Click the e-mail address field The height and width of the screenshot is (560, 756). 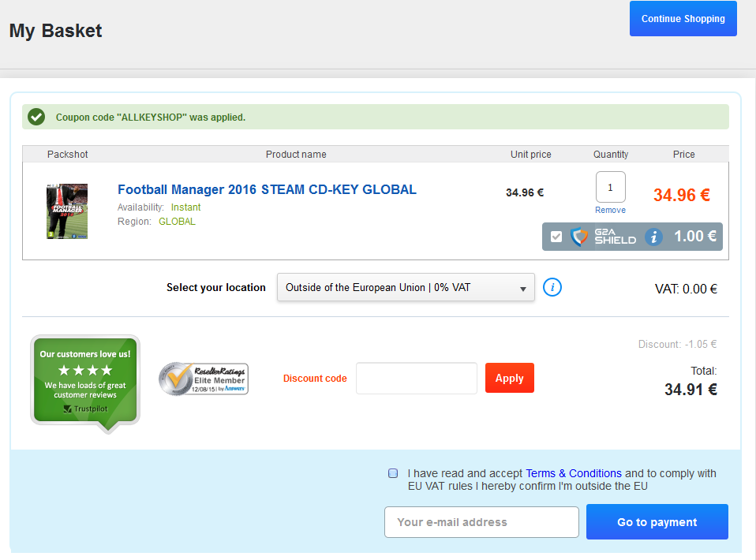click(x=481, y=522)
